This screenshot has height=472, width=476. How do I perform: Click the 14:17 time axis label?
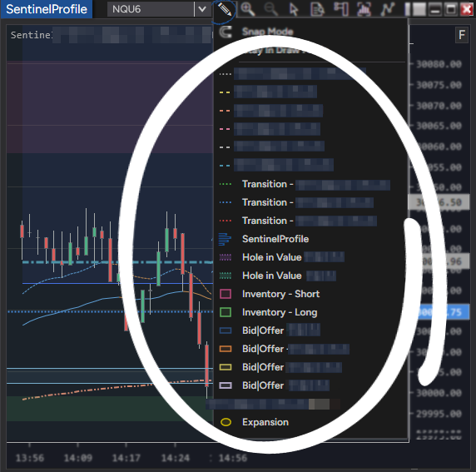tap(126, 458)
